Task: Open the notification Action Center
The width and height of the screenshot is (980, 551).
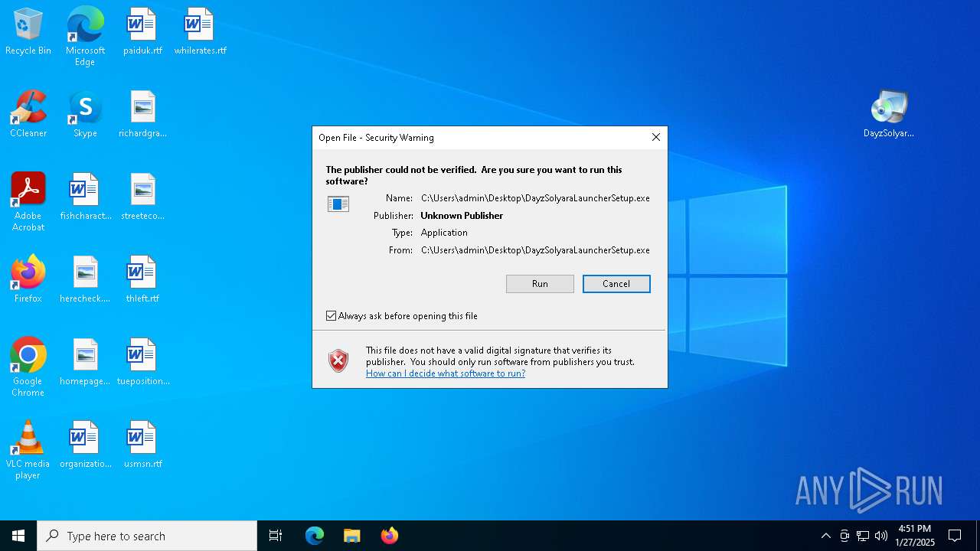Action: [955, 536]
